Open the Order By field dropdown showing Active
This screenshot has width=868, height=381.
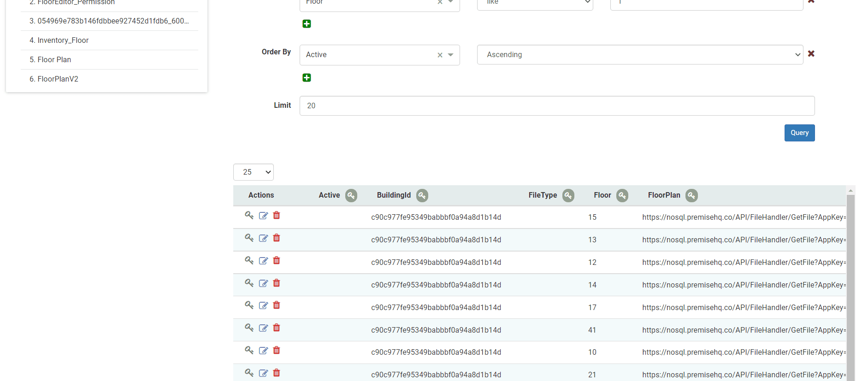click(379, 55)
